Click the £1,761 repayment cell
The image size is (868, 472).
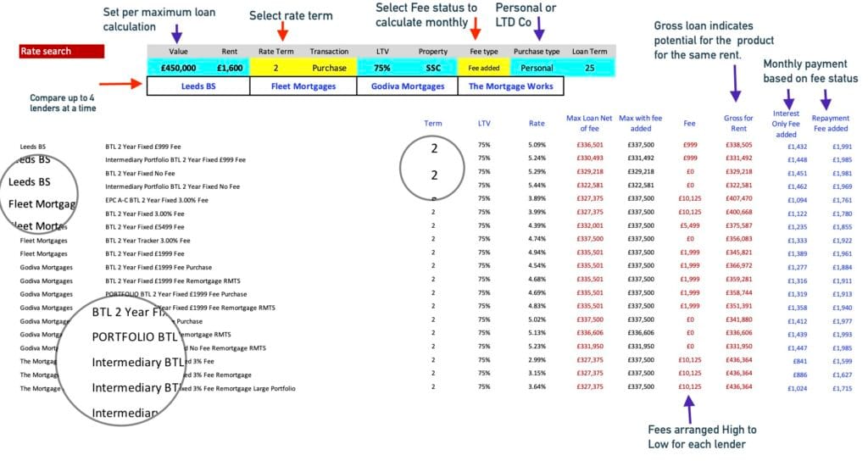point(842,201)
